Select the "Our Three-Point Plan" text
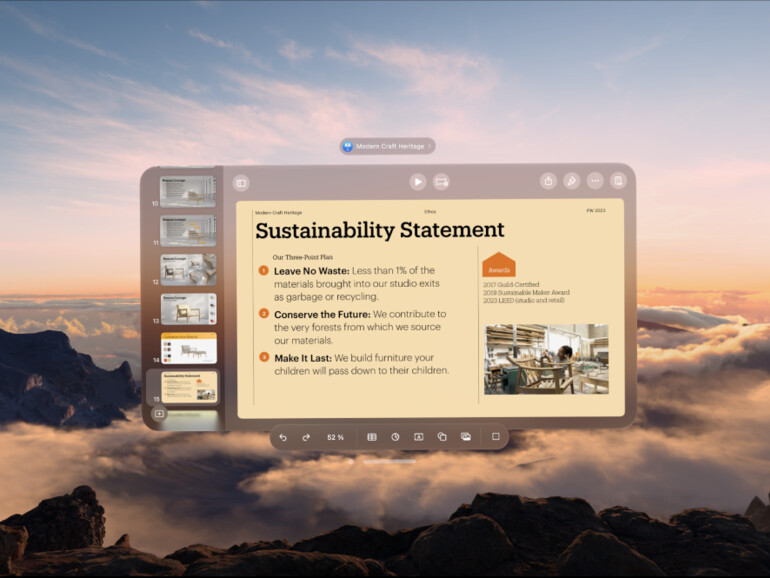 click(302, 257)
